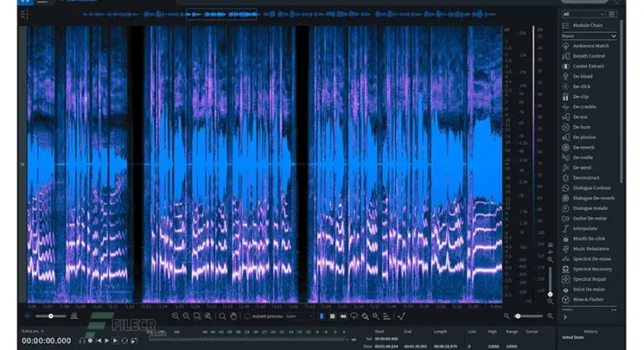Click the bottom-left zoom slider
Viewport: 644px width, 350px height.
click(51, 316)
